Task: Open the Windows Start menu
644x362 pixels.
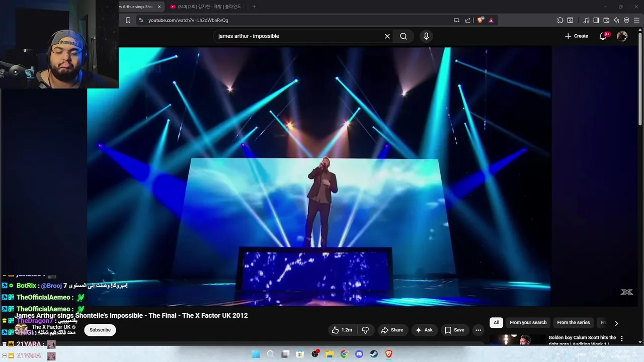Action: [256, 354]
